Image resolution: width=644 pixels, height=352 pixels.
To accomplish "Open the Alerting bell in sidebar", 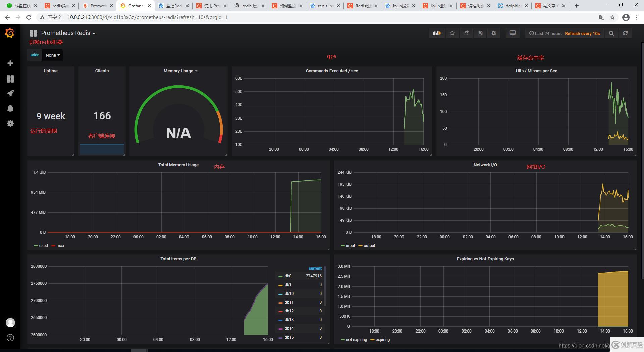I will click(10, 108).
